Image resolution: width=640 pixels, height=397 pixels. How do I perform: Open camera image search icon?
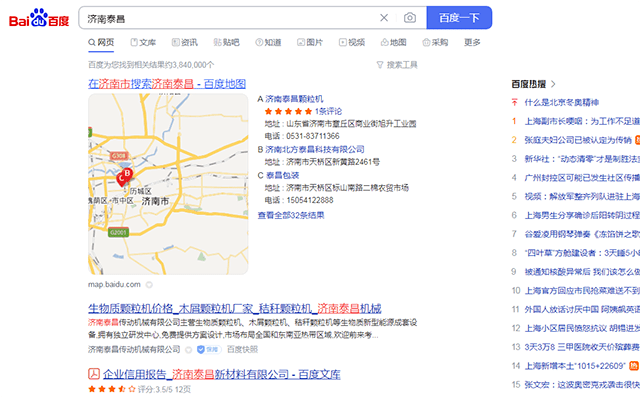[410, 18]
